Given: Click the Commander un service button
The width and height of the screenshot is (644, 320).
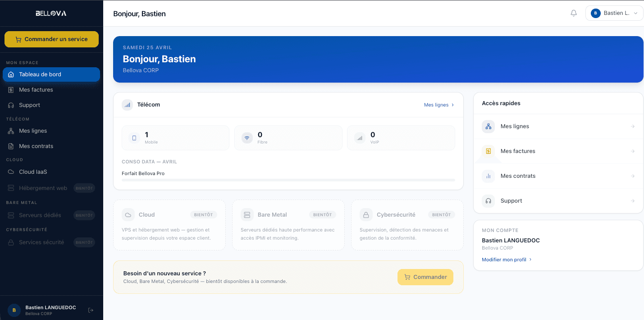Looking at the screenshot, I should tap(51, 39).
